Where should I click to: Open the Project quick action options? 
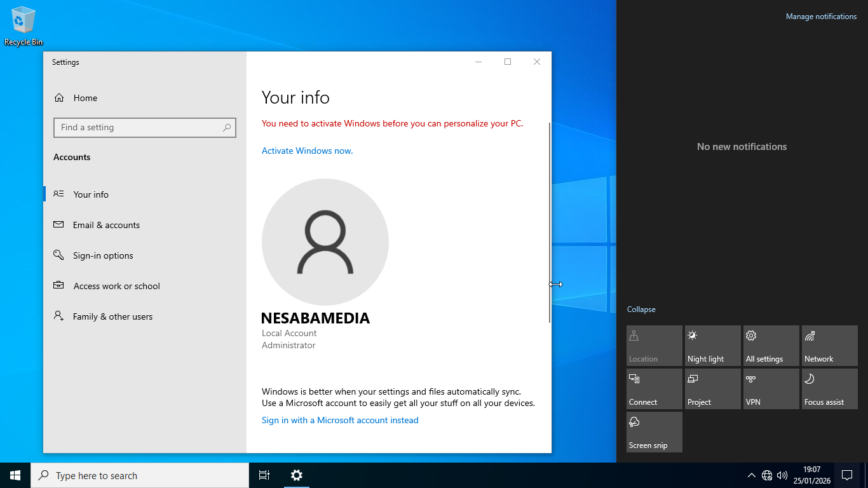coord(712,389)
